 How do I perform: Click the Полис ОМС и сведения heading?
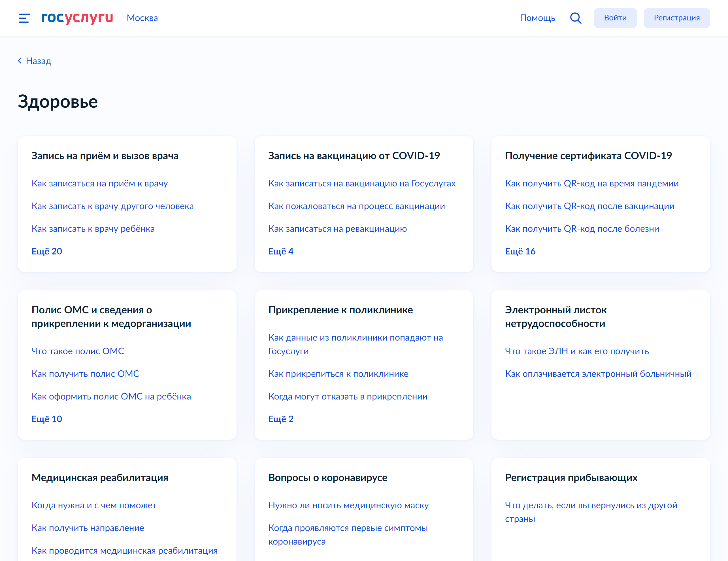111,317
